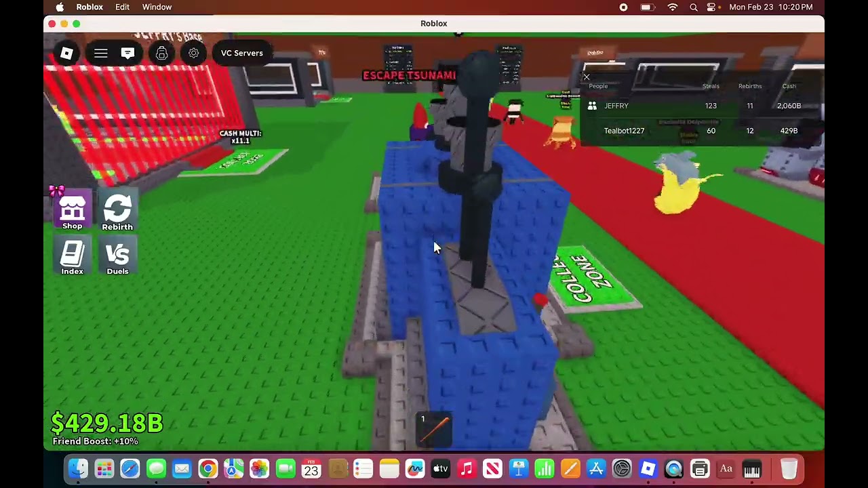This screenshot has width=868, height=488.
Task: Open Photos from the Dock
Action: coord(259,468)
